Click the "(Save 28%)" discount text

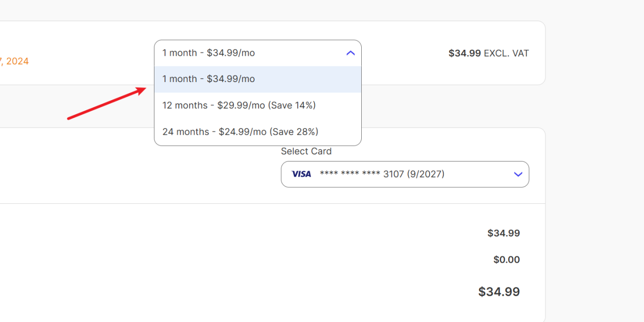pos(294,132)
